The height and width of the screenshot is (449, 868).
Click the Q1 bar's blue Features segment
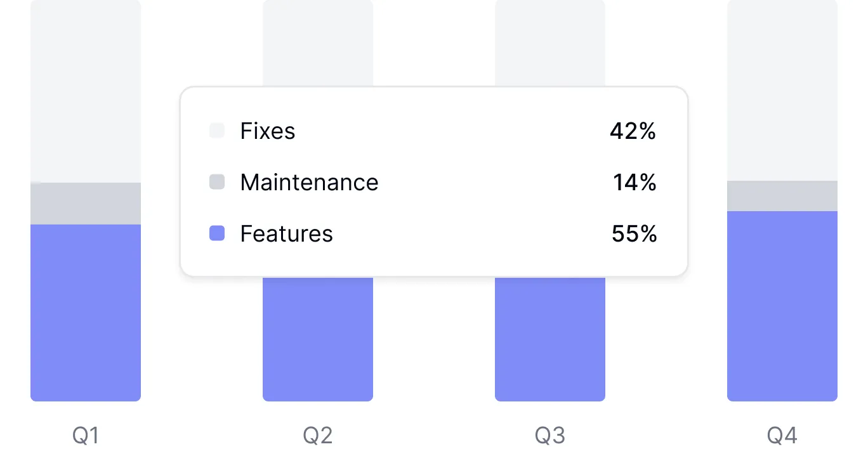[x=86, y=313]
